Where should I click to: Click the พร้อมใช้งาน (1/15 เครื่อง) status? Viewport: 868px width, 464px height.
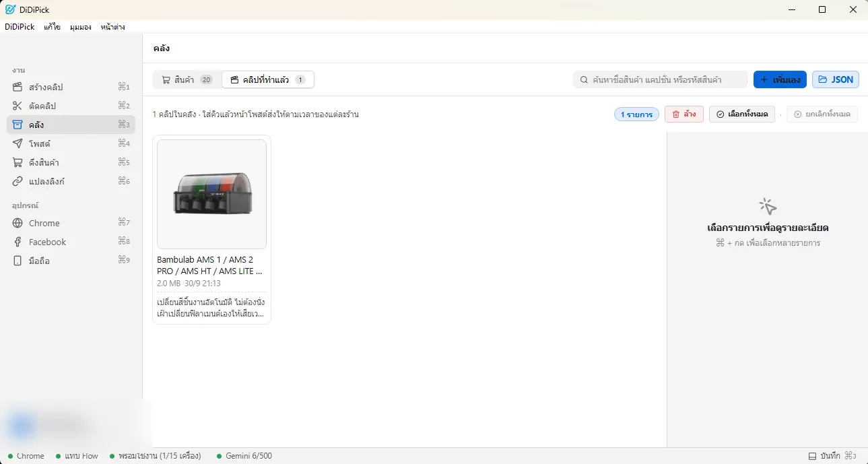pyautogui.click(x=155, y=456)
